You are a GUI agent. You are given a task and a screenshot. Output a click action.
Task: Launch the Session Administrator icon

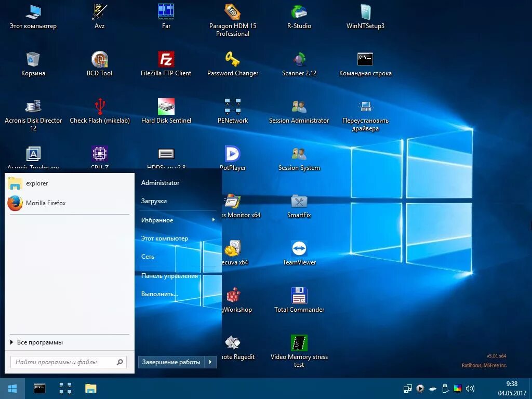pos(299,111)
